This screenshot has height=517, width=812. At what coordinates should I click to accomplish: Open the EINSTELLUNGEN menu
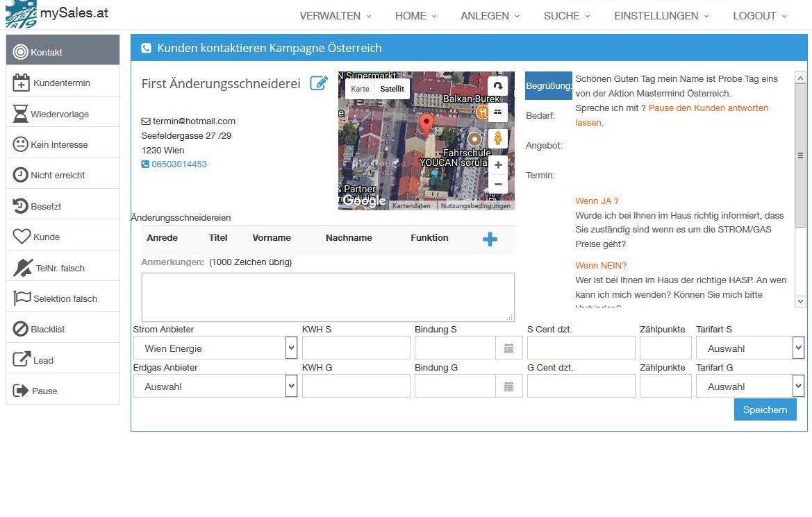(661, 16)
